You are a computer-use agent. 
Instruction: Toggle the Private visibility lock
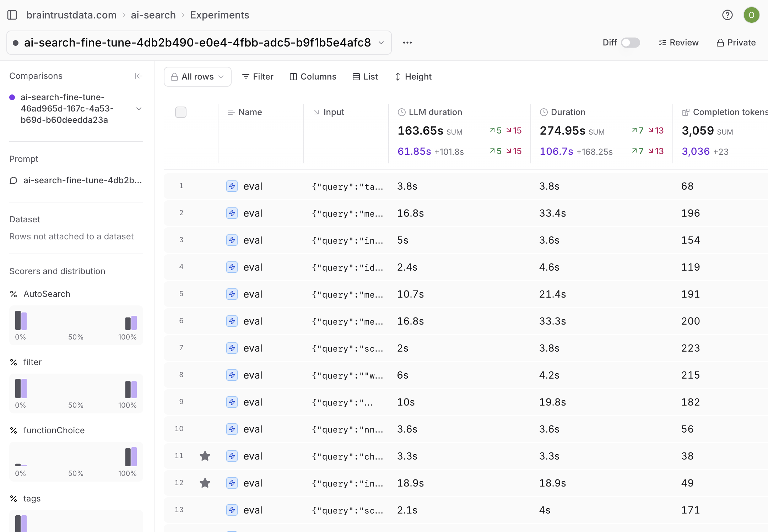[736, 43]
